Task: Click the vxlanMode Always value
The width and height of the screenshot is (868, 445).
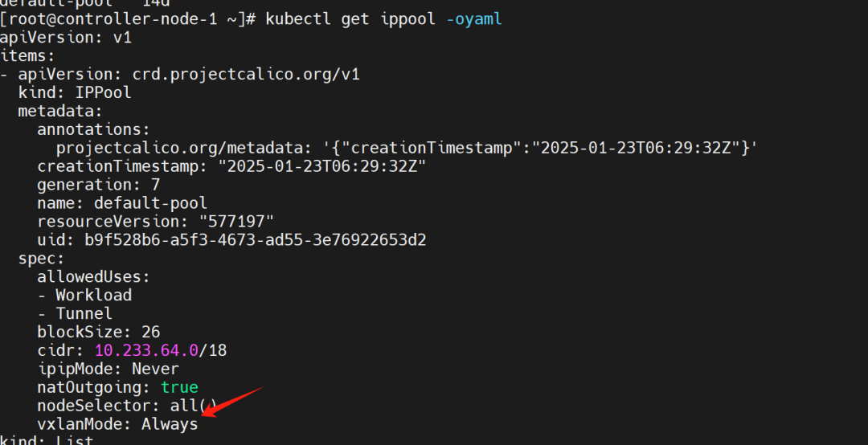Action: click(x=170, y=425)
